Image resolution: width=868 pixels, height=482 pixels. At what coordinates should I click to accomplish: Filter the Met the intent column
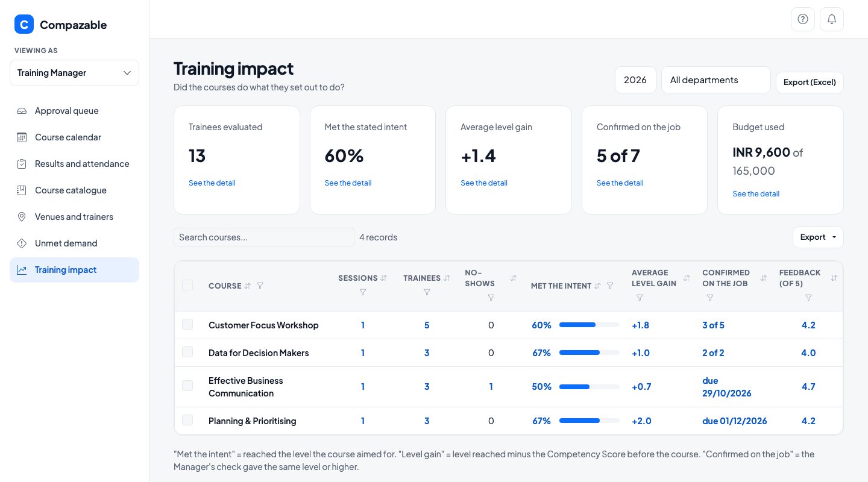[610, 286]
